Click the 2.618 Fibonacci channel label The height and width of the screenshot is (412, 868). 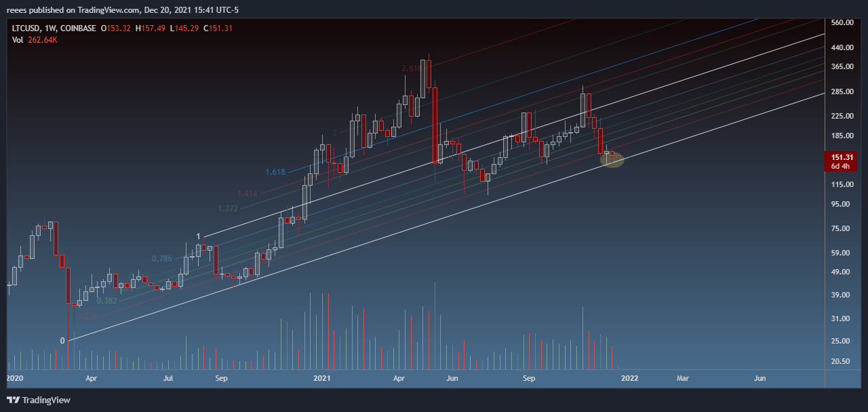412,68
